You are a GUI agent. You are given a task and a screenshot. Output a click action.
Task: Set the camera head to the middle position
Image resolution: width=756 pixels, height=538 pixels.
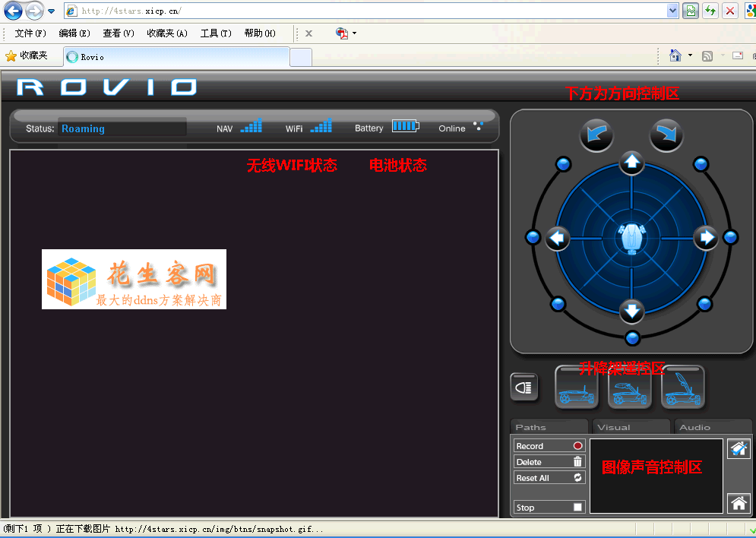630,387
